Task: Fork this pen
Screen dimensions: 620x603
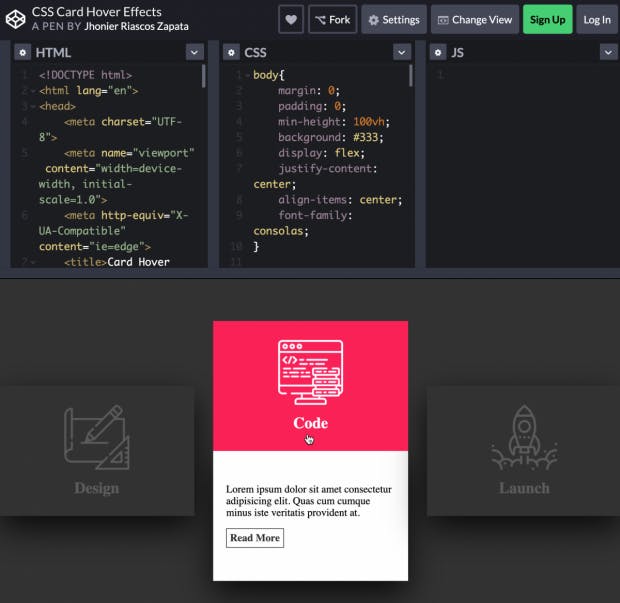Action: (x=332, y=19)
